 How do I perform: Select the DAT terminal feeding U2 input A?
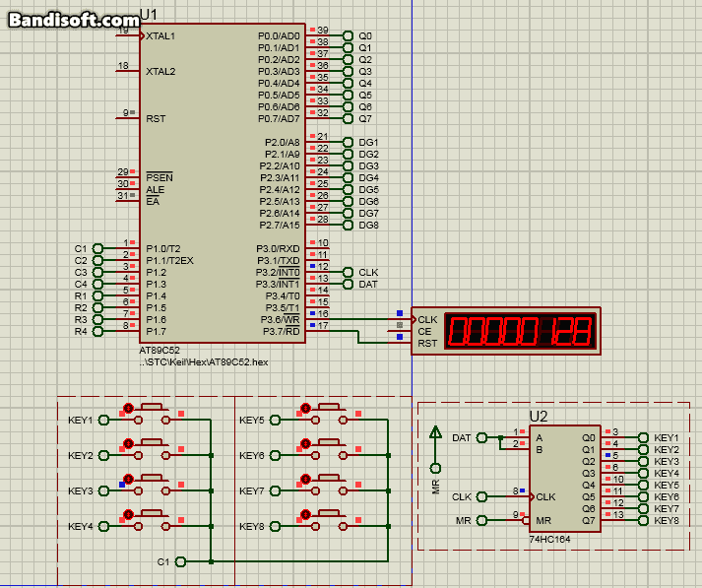pos(481,437)
